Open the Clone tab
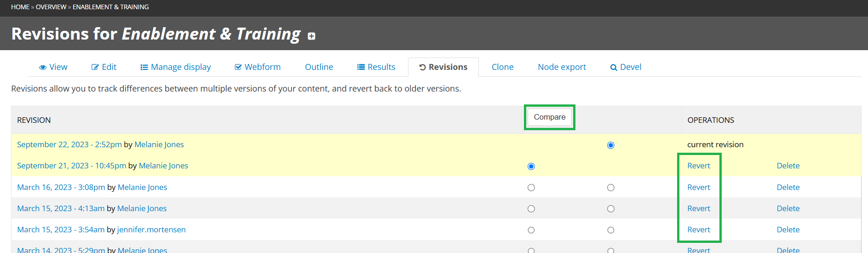This screenshot has width=868, height=253. (x=502, y=67)
